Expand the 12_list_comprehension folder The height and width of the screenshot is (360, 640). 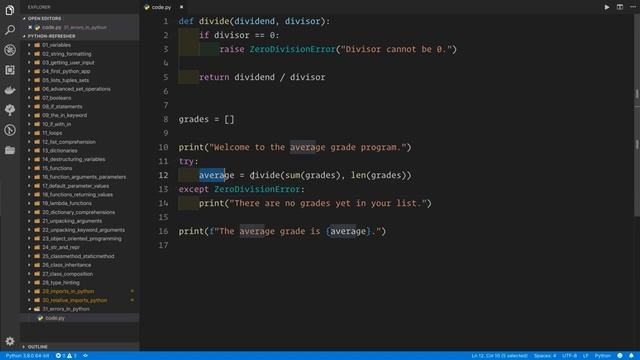(69, 142)
